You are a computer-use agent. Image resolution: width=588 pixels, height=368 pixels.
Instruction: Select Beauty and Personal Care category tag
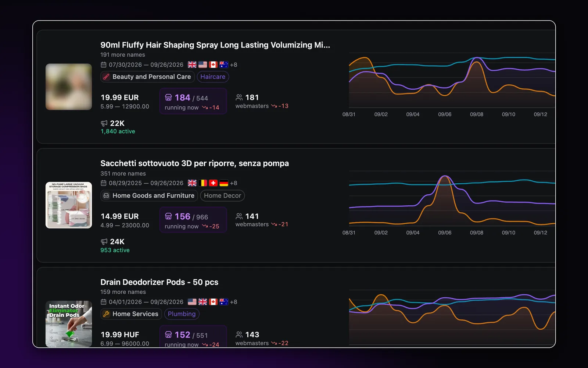[148, 77]
